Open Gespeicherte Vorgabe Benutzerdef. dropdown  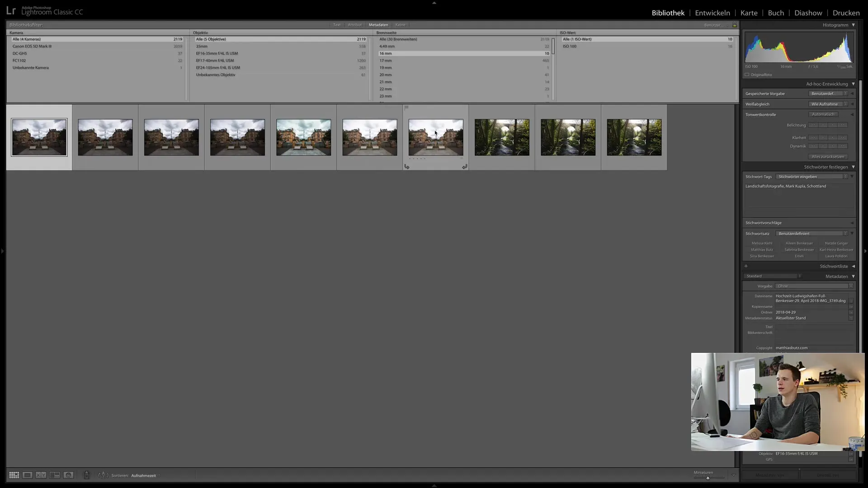pos(828,94)
